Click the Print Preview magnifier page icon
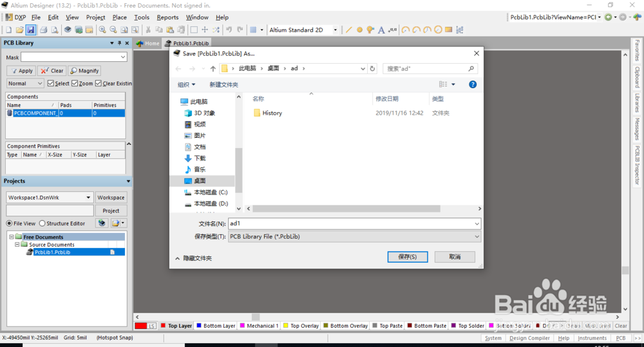 [55, 30]
